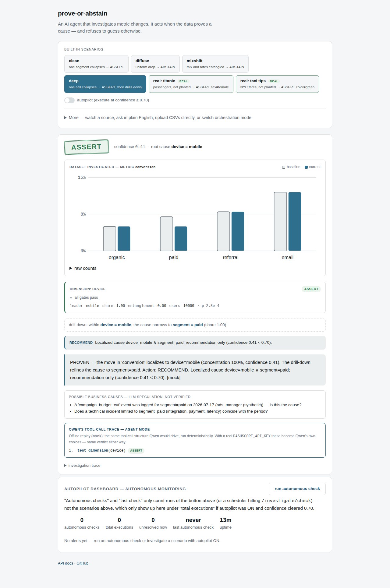Click the confidence 0.41 value in the header
This screenshot has height=588, width=390.
(140, 147)
